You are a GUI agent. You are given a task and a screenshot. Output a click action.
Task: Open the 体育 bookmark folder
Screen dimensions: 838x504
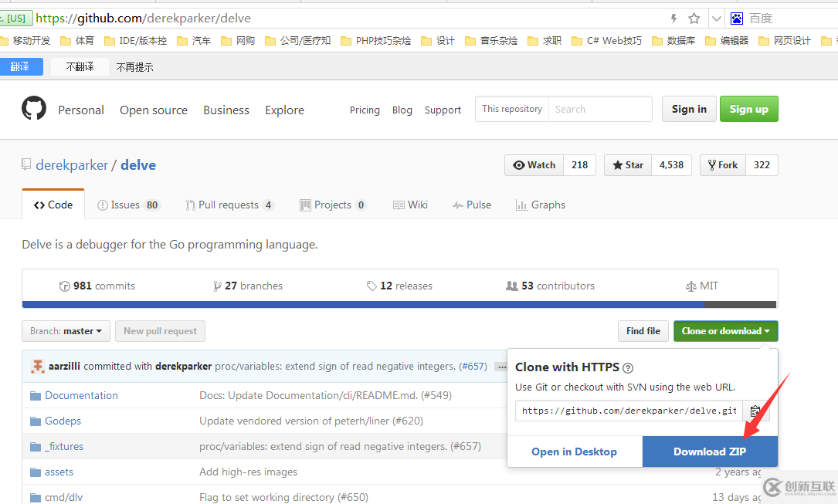click(x=78, y=41)
